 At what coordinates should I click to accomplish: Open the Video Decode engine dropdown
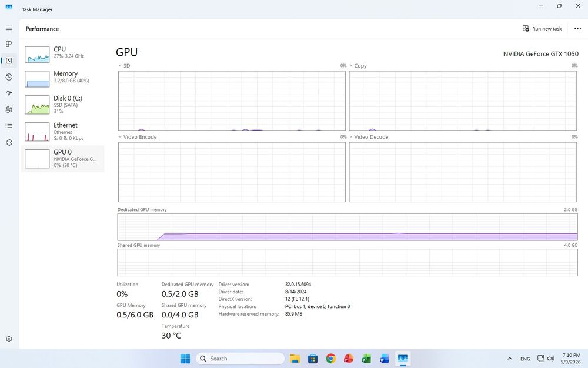point(369,137)
